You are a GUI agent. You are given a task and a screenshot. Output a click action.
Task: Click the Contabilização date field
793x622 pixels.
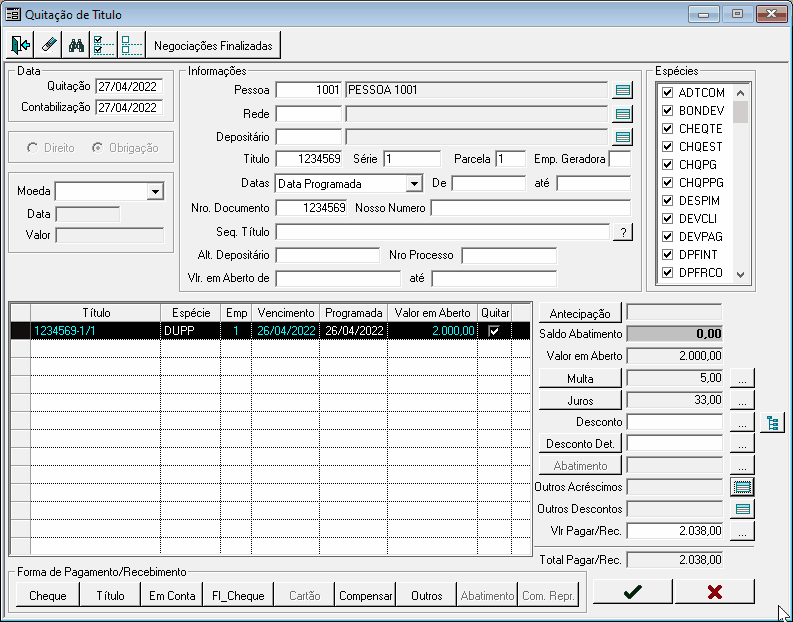tap(129, 108)
